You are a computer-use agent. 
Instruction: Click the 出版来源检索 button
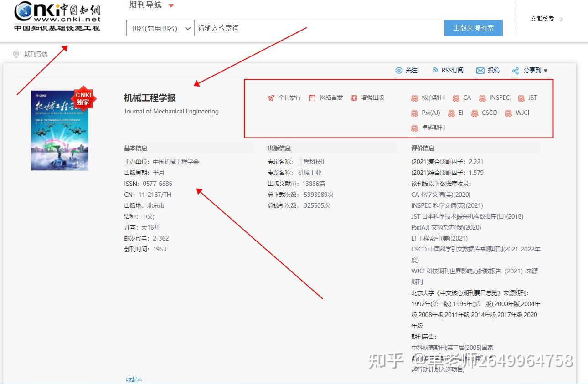point(473,28)
